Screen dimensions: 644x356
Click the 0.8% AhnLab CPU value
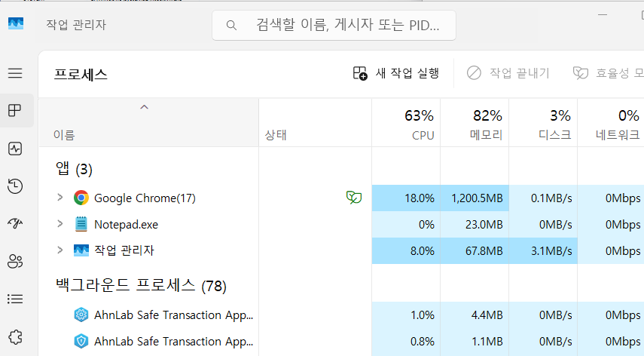(423, 341)
